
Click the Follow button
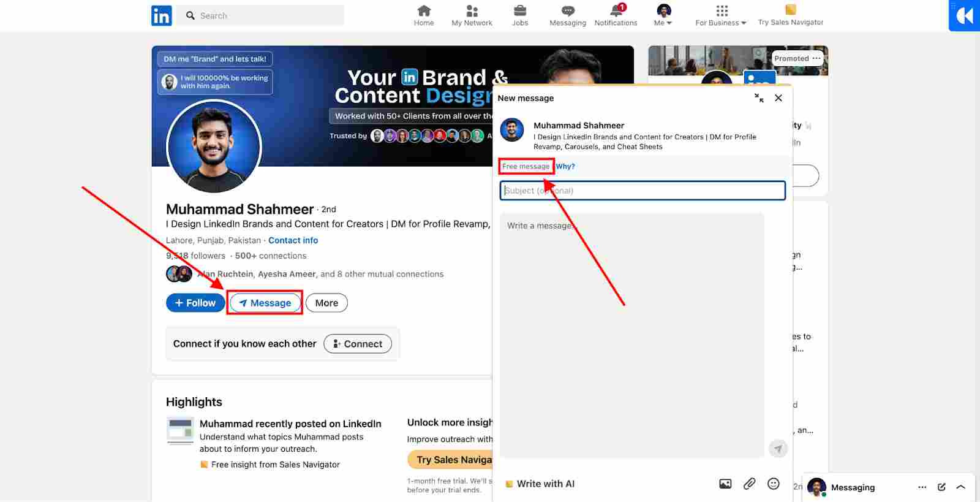tap(195, 303)
